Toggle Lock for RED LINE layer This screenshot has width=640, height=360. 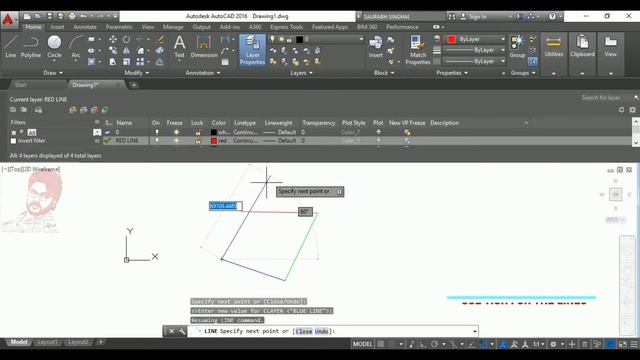[x=198, y=140]
